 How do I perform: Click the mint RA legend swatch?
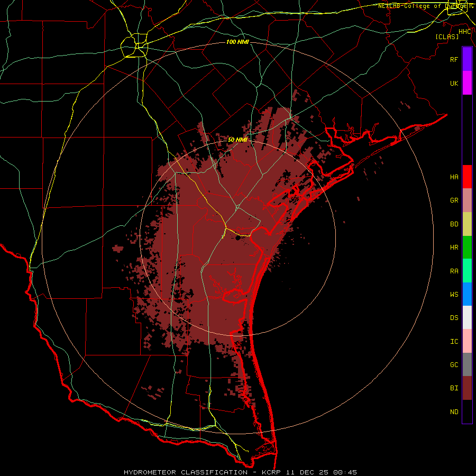click(467, 271)
